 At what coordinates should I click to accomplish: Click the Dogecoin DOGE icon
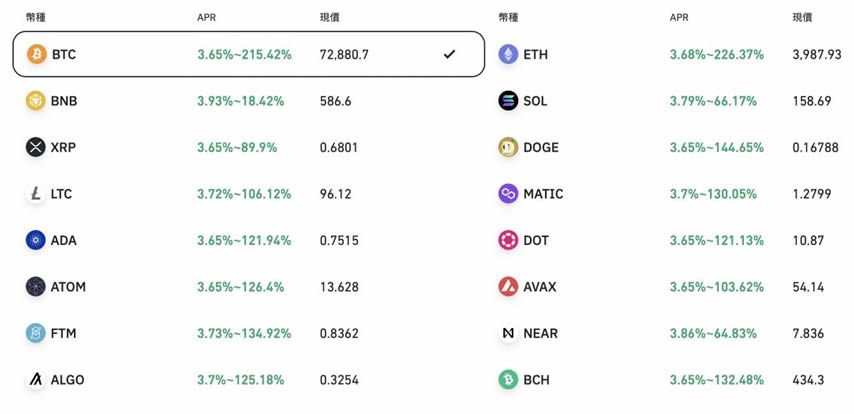[x=508, y=147]
